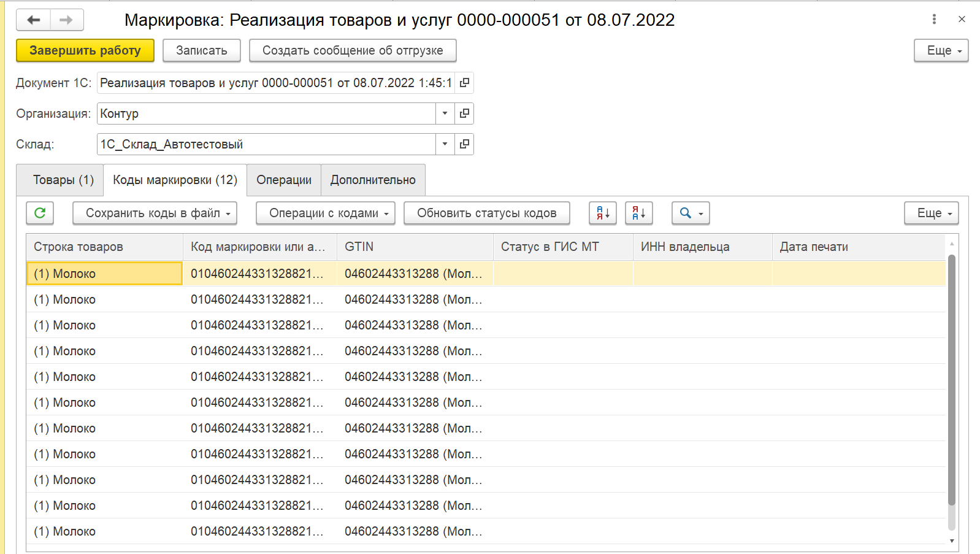Click the Записать button
The height and width of the screenshot is (554, 980).
202,50
